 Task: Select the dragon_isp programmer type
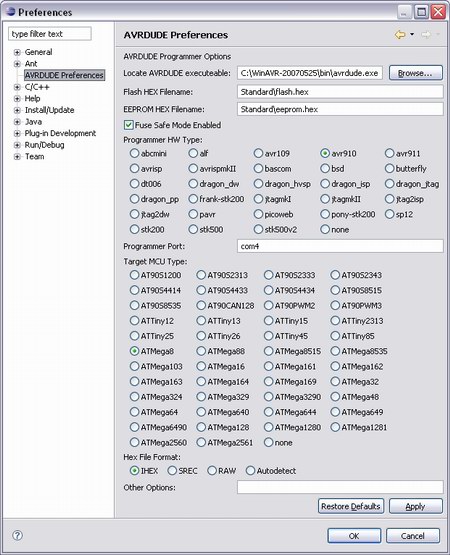point(325,184)
